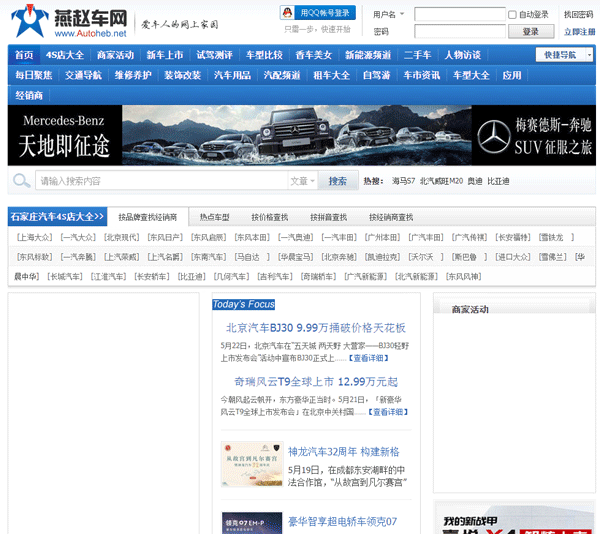Viewport: 600px width, 534px height.
Task: Click hot search term 北汽威旺M20
Action: pyautogui.click(x=442, y=181)
